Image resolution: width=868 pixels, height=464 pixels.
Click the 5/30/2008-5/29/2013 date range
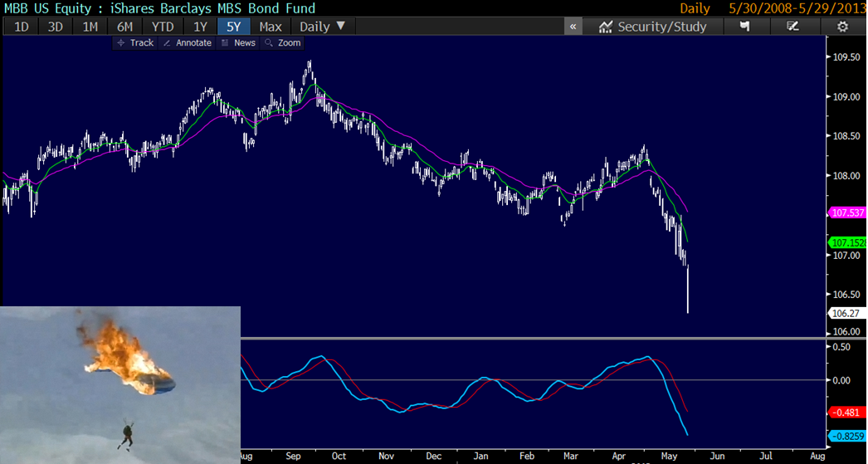797,8
